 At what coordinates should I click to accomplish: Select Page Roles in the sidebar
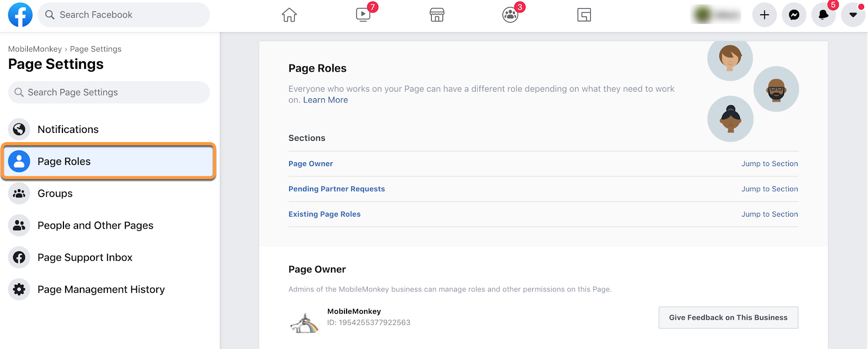point(109,161)
